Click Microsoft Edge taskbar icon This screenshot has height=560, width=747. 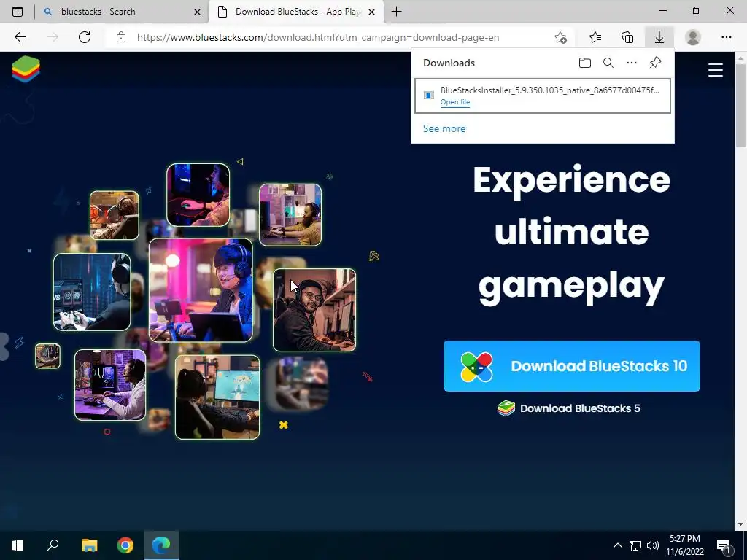pos(161,545)
